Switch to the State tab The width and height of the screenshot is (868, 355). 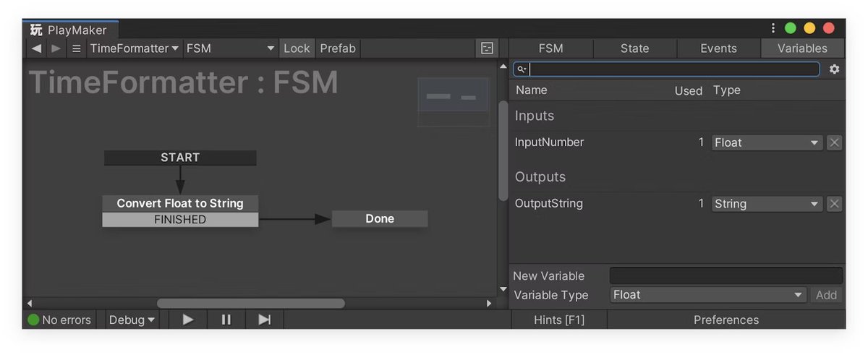tap(634, 48)
